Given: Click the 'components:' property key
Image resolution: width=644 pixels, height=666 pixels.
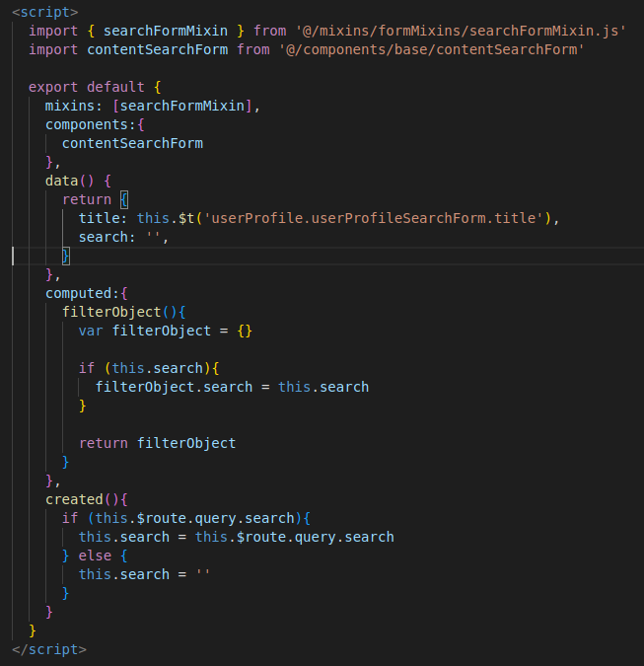Looking at the screenshot, I should point(95,124).
